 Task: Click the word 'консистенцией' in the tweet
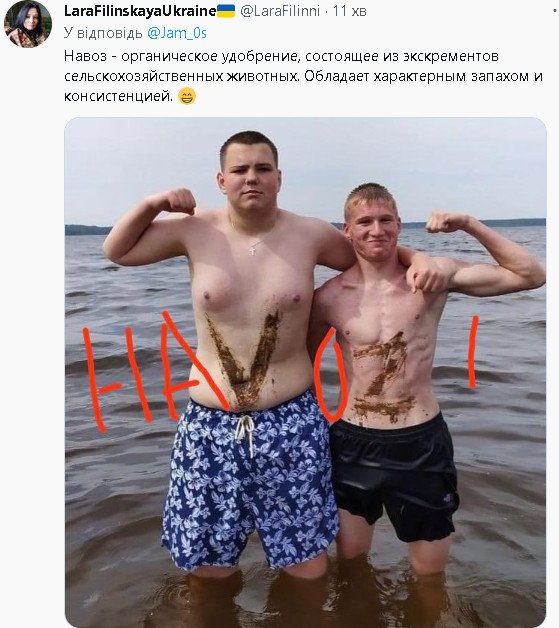tap(118, 96)
